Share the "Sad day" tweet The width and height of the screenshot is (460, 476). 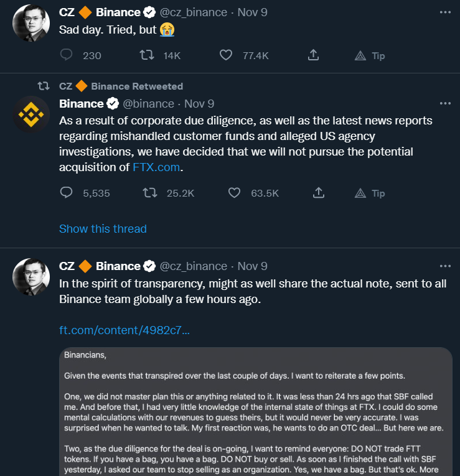(x=314, y=55)
